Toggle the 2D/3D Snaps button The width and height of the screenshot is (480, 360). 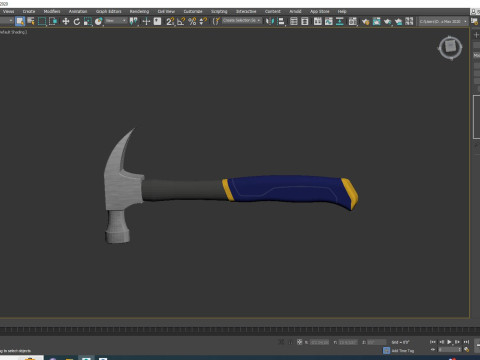pyautogui.click(x=170, y=21)
